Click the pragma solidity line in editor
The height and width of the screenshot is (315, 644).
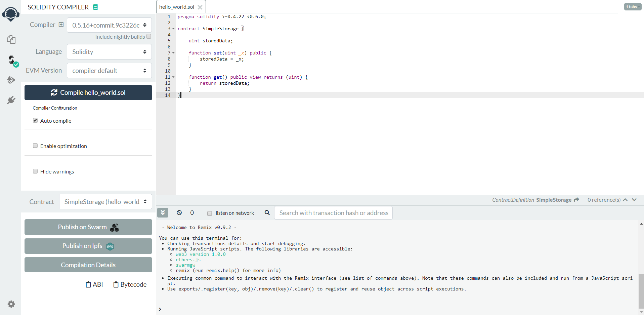tap(222, 16)
